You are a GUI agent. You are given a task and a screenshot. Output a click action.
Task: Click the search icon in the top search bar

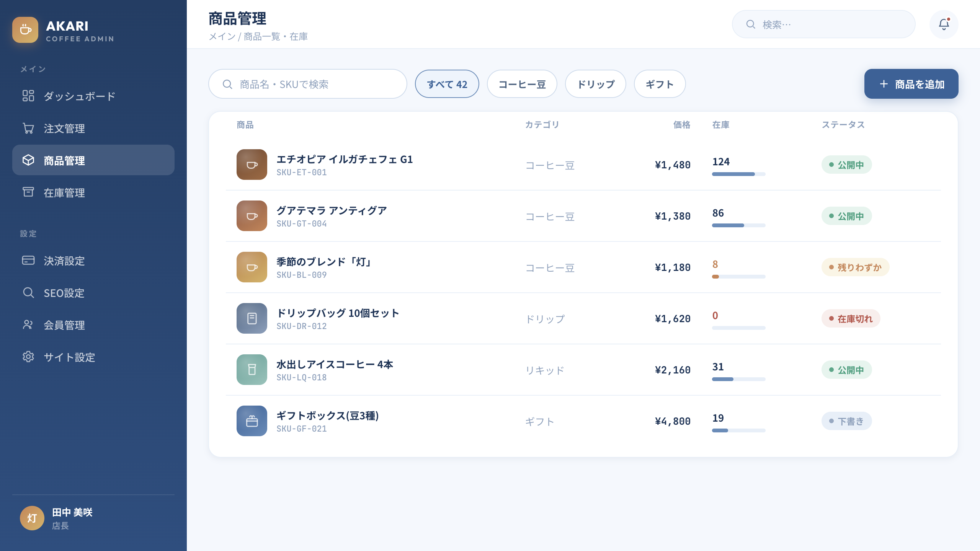(751, 24)
